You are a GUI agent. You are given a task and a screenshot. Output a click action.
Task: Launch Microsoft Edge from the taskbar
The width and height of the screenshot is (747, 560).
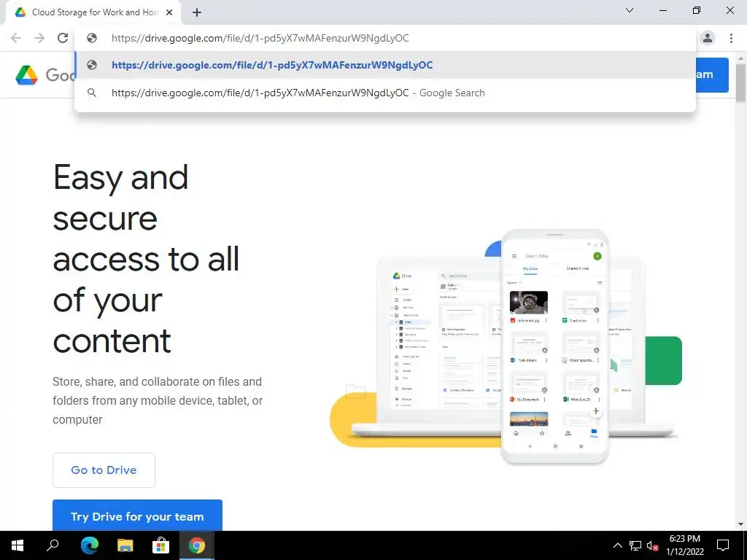point(89,545)
